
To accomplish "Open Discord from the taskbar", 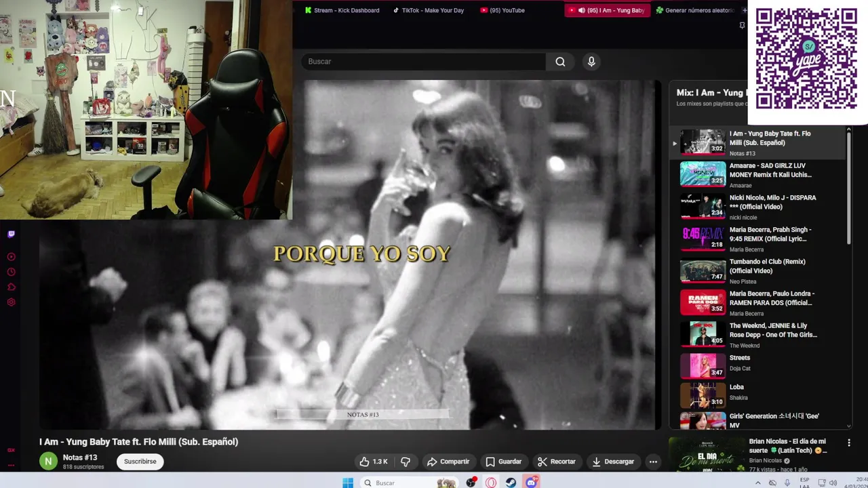I will 531,483.
